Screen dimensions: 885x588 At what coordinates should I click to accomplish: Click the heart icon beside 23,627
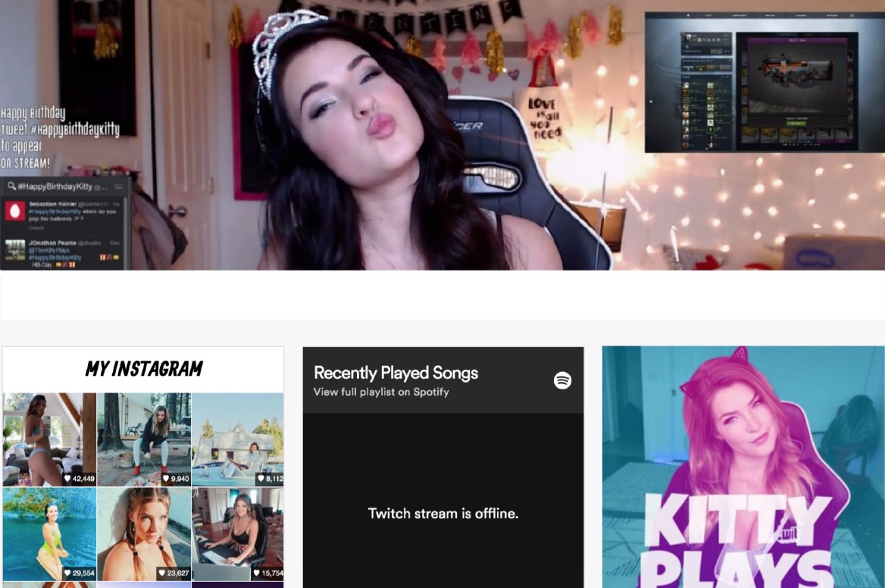[162, 573]
